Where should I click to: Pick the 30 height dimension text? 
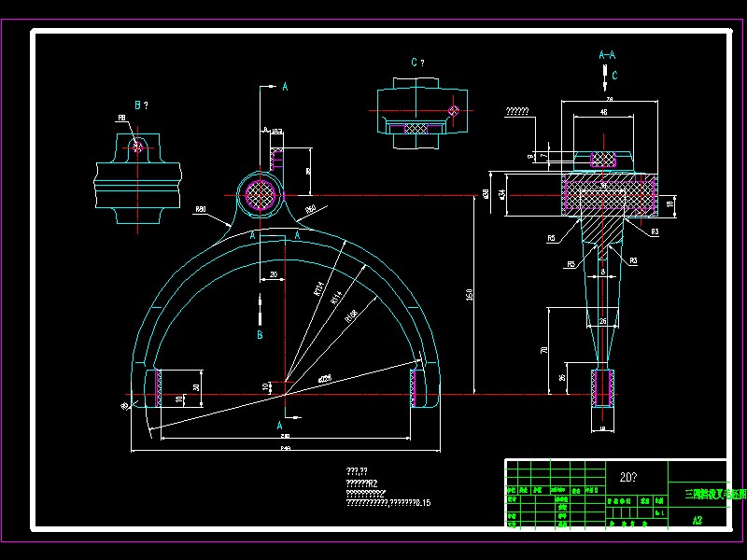pos(196,387)
